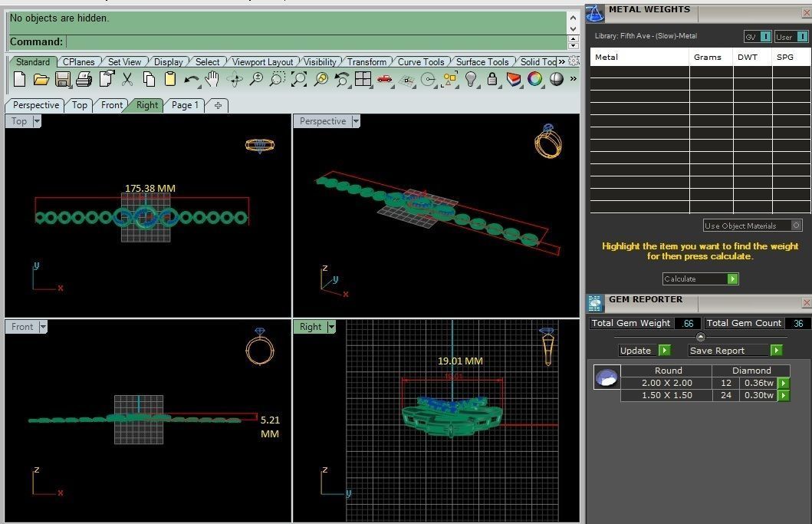Print using the printer icon
812x524 pixels.
(x=84, y=79)
